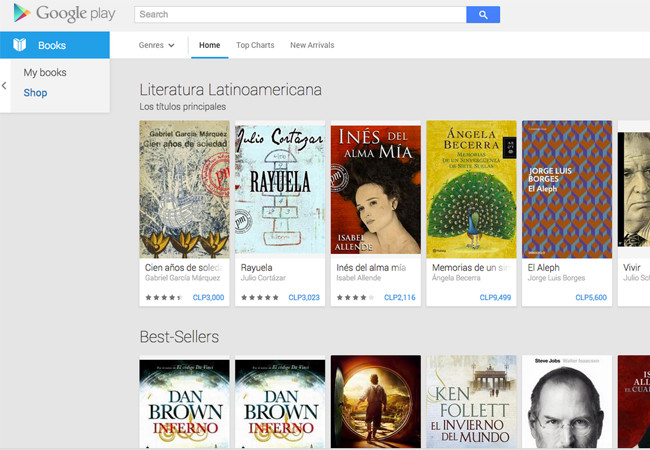Open the partially visible Vivir book cover
The image size is (650, 450).
[x=634, y=189]
